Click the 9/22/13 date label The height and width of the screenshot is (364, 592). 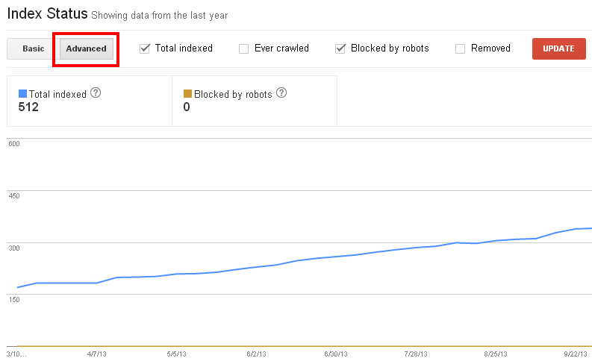pos(576,354)
